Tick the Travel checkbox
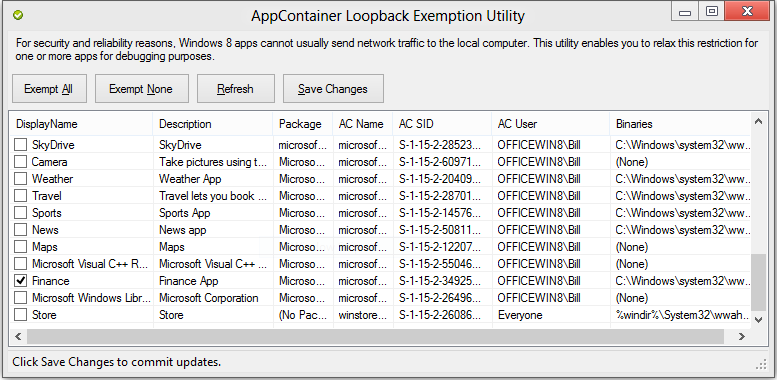Image resolution: width=777 pixels, height=380 pixels. tap(20, 196)
